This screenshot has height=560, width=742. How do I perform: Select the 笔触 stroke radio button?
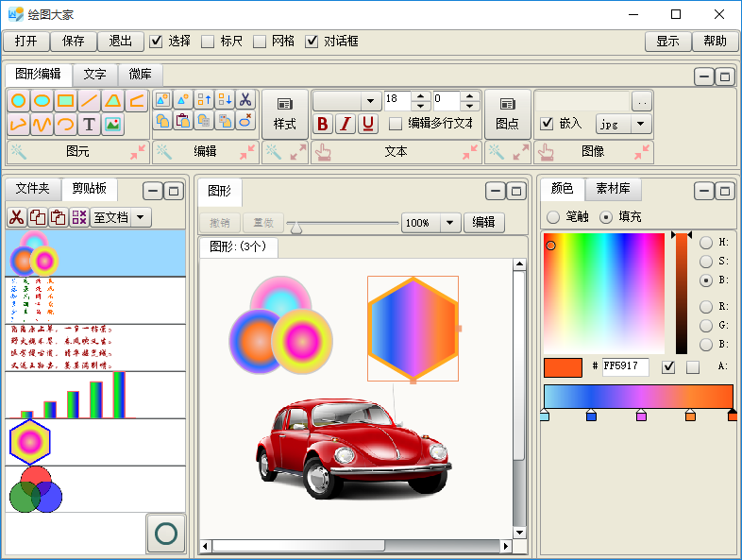click(x=552, y=217)
